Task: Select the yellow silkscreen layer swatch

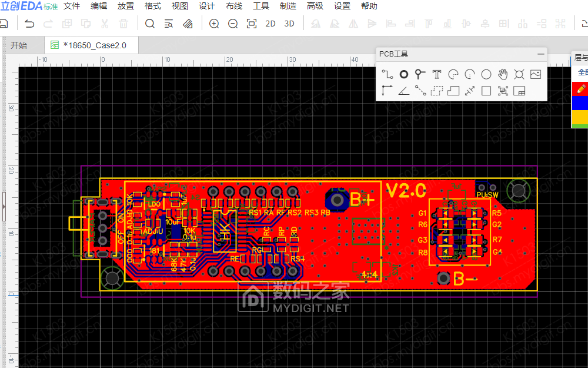Action: coord(580,117)
